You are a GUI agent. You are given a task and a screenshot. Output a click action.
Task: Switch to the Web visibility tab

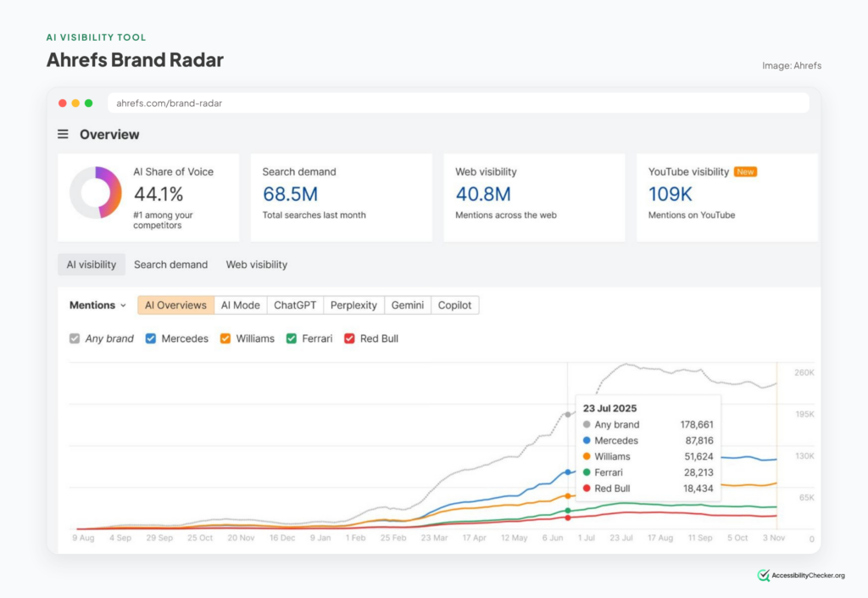(256, 265)
